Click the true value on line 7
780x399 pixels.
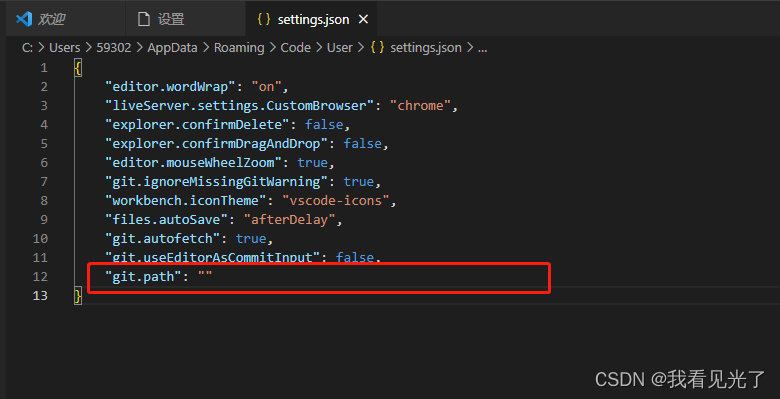coord(359,182)
